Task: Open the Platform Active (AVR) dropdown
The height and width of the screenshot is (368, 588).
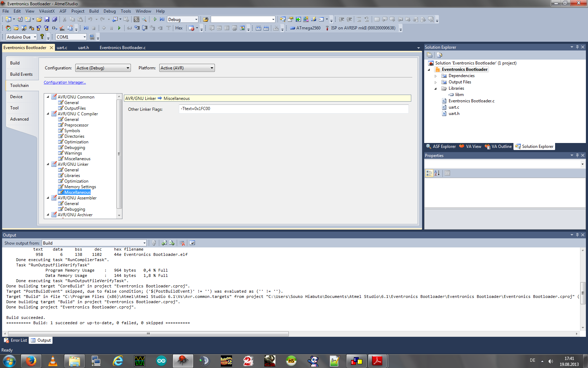Action: (x=187, y=68)
